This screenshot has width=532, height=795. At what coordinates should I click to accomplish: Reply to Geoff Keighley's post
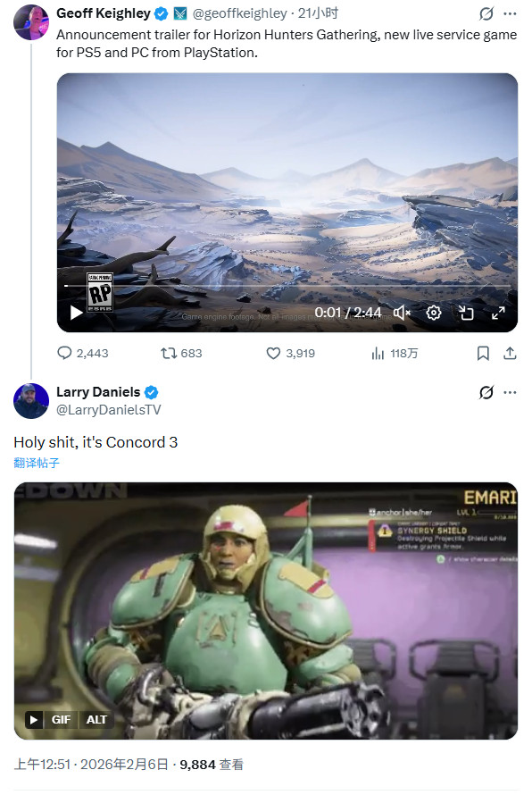coord(83,353)
